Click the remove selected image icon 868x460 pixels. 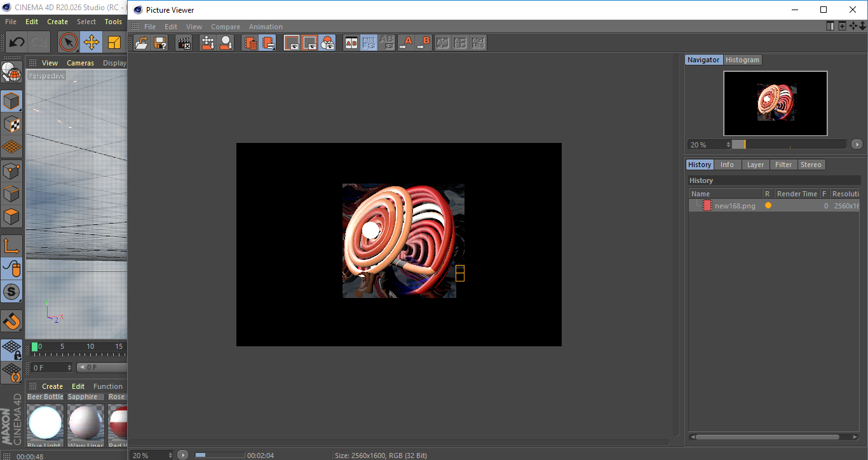[226, 43]
